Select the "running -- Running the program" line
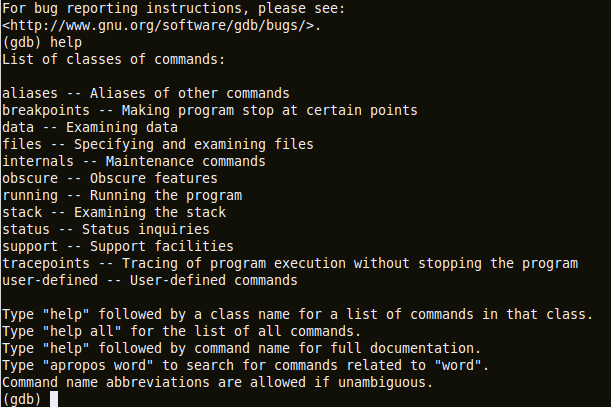 122,195
